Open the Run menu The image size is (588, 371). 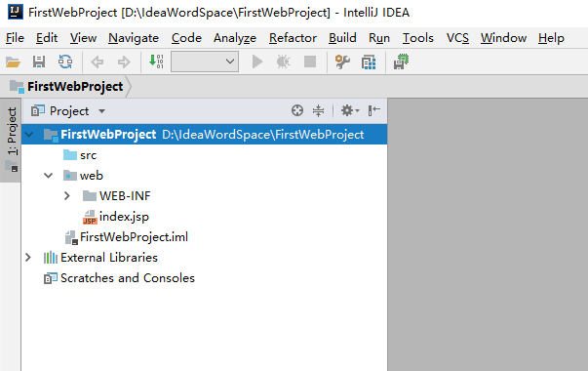379,38
